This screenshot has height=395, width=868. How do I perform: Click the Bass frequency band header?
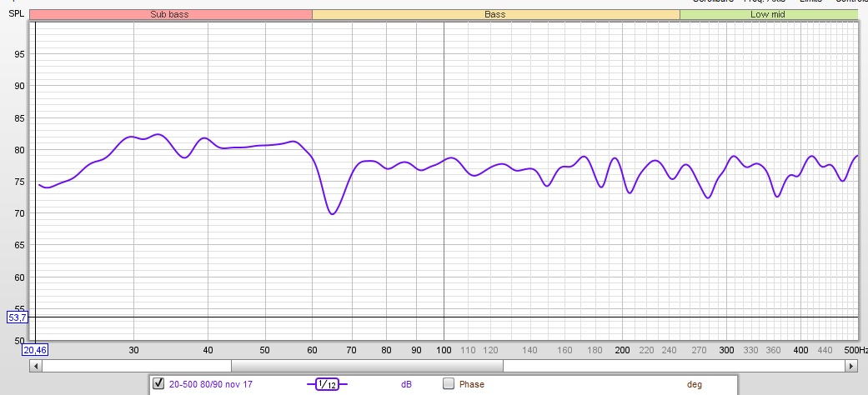pyautogui.click(x=495, y=14)
